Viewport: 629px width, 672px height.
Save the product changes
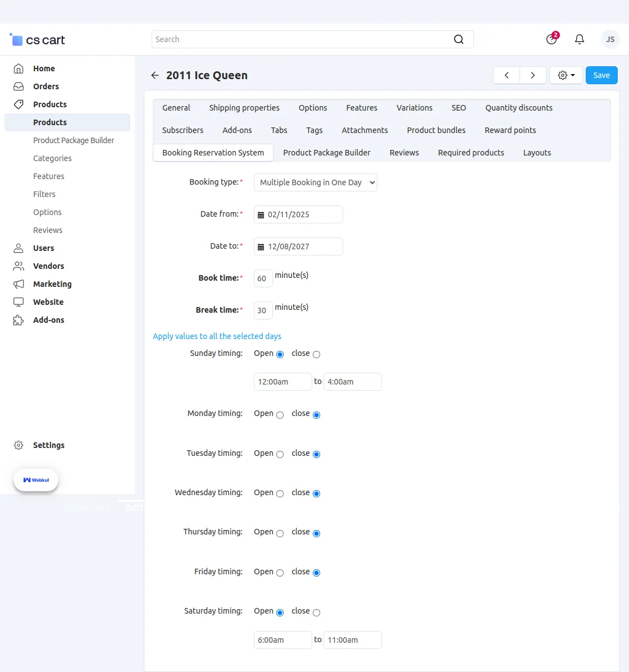pyautogui.click(x=601, y=75)
